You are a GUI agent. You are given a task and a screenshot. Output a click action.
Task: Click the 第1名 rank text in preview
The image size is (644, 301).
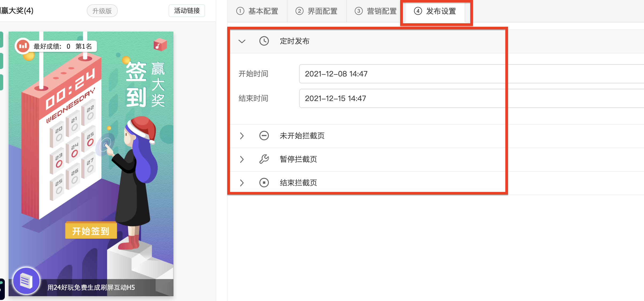coord(84,47)
